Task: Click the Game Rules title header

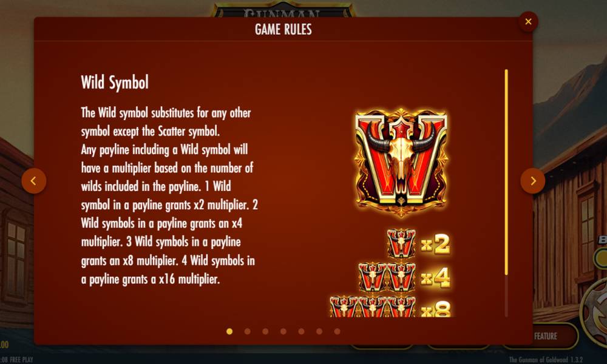Action: (283, 29)
